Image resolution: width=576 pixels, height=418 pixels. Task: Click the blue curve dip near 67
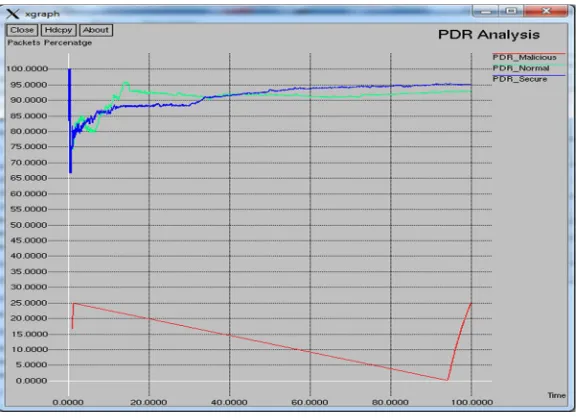click(x=70, y=171)
